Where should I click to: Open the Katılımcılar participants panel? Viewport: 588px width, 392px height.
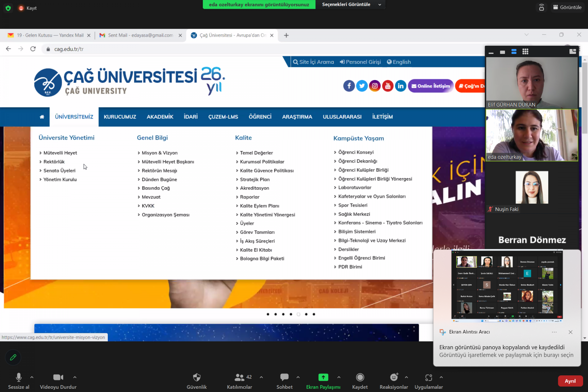point(239,381)
